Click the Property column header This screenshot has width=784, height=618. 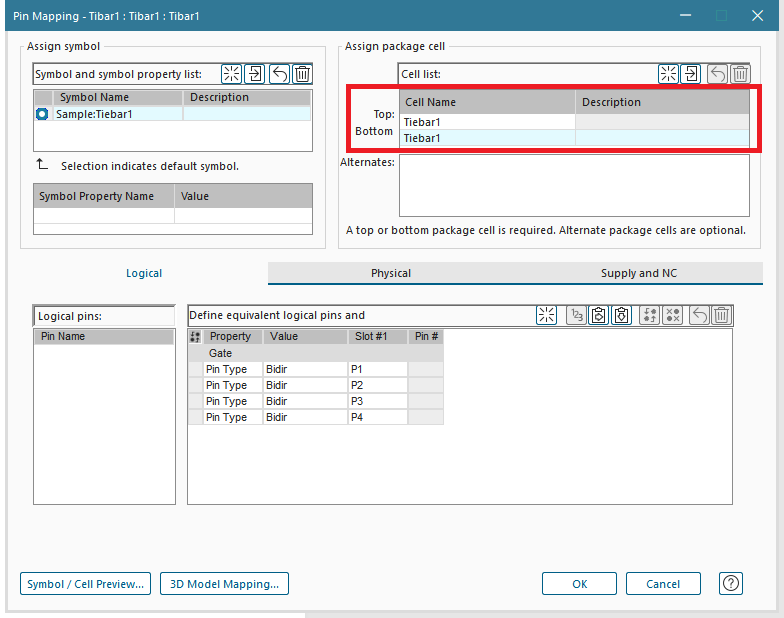coord(233,336)
